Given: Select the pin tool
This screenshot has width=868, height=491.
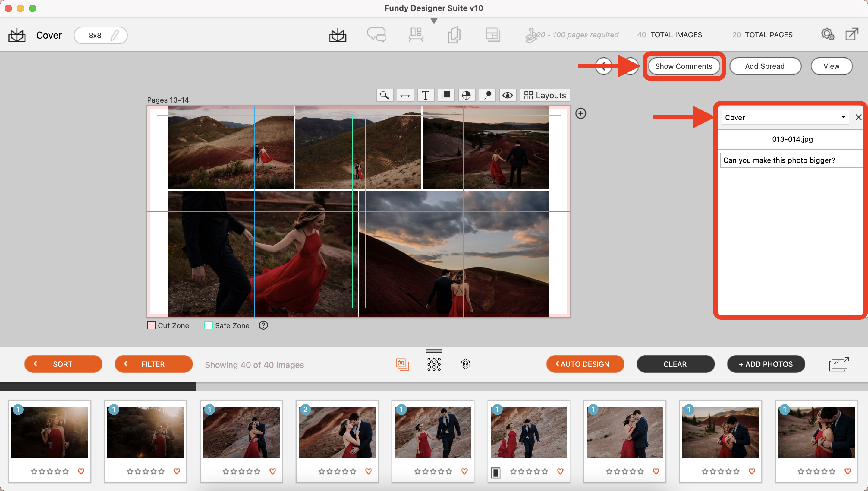Looking at the screenshot, I should 487,95.
